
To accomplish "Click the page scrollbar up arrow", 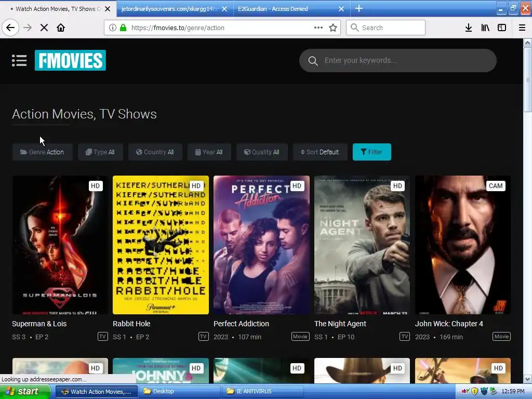I will pyautogui.click(x=527, y=43).
